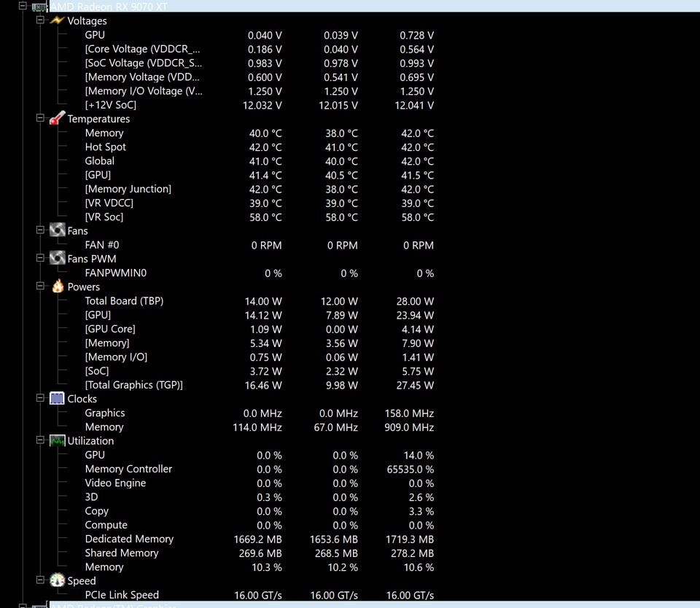Click the 158.0 MHz value
The width and height of the screenshot is (700, 608).
(x=409, y=413)
